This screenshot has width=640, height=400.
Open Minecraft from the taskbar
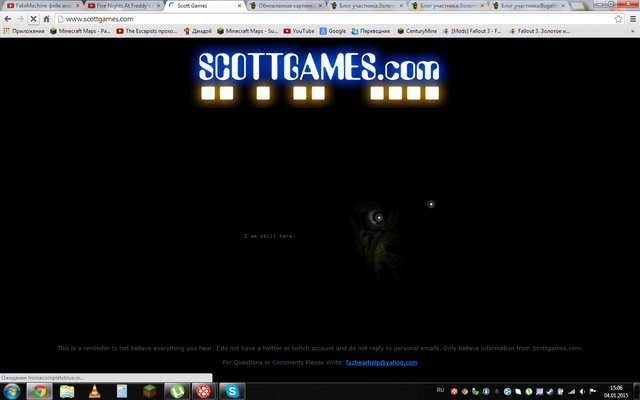pos(150,391)
